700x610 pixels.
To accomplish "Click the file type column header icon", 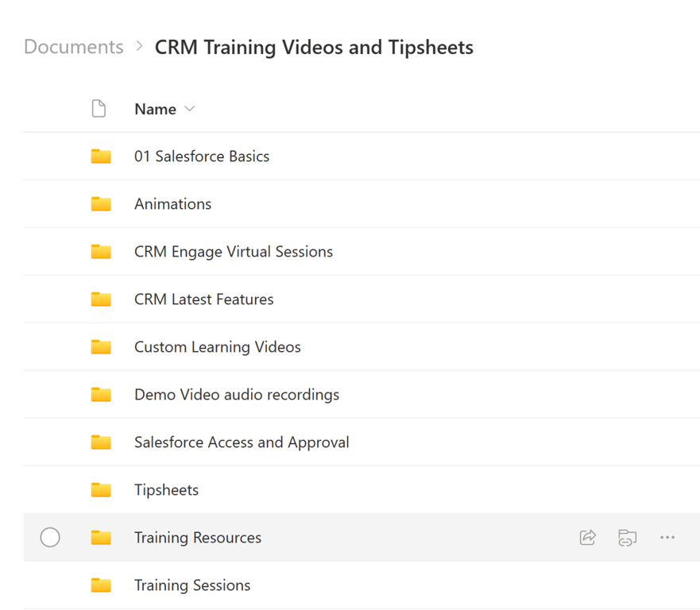I will pyautogui.click(x=99, y=109).
